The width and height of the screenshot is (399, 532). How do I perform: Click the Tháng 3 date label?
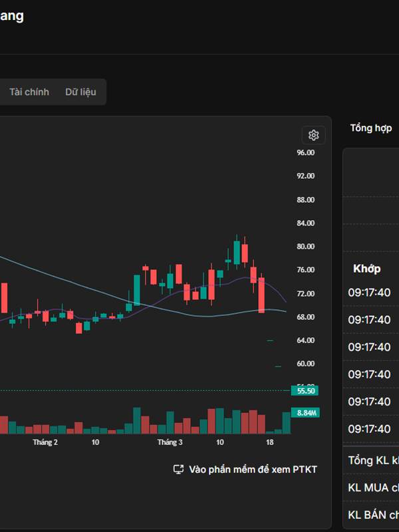[170, 442]
